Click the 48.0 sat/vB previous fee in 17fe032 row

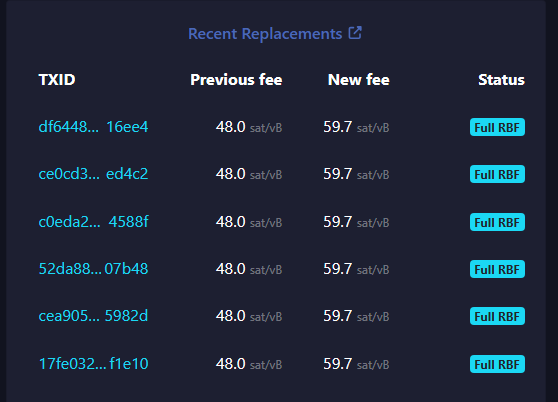pyautogui.click(x=249, y=364)
